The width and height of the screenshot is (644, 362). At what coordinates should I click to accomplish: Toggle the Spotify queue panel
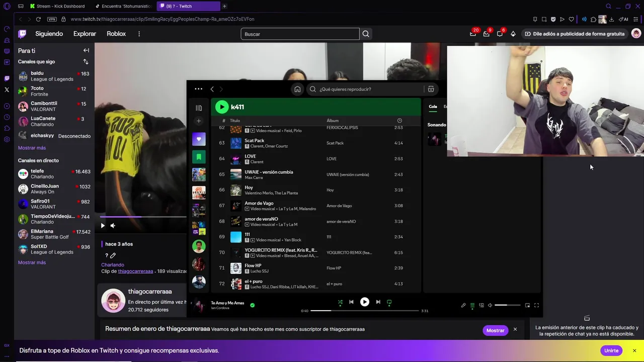tap(472, 305)
